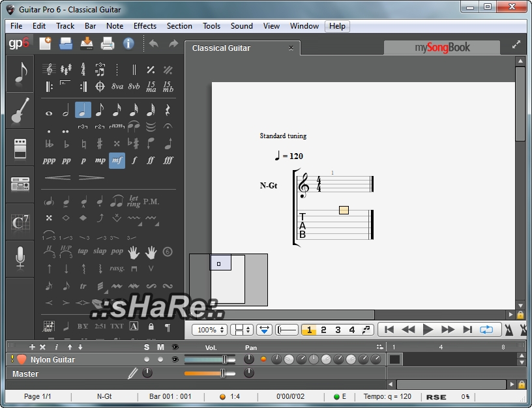Undo the last action arrow

(154, 44)
